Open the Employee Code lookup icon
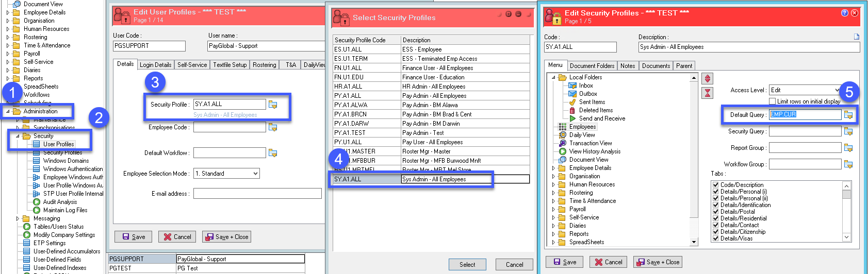This screenshot has width=868, height=274. point(273,127)
